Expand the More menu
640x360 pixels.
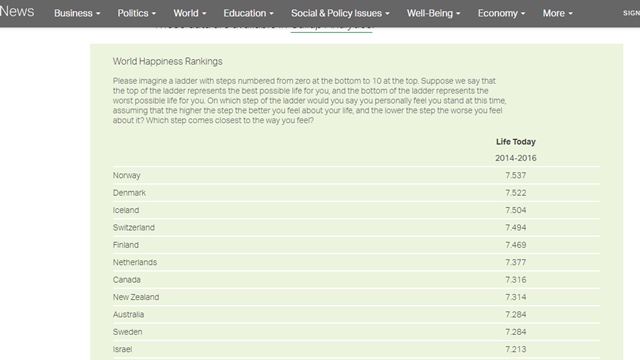tap(558, 13)
